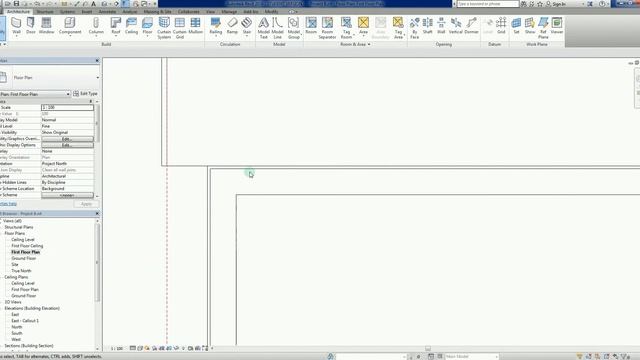Image resolution: width=640 pixels, height=360 pixels.
Task: Open the work plane Viewer
Action: (557, 26)
